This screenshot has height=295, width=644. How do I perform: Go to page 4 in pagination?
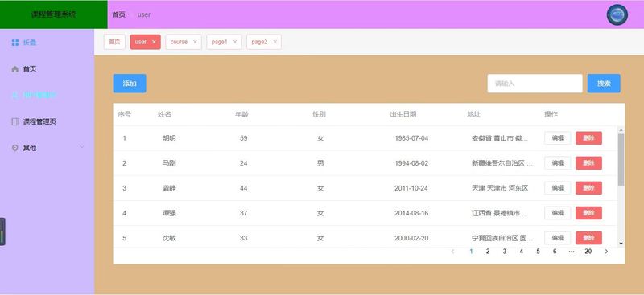521,251
